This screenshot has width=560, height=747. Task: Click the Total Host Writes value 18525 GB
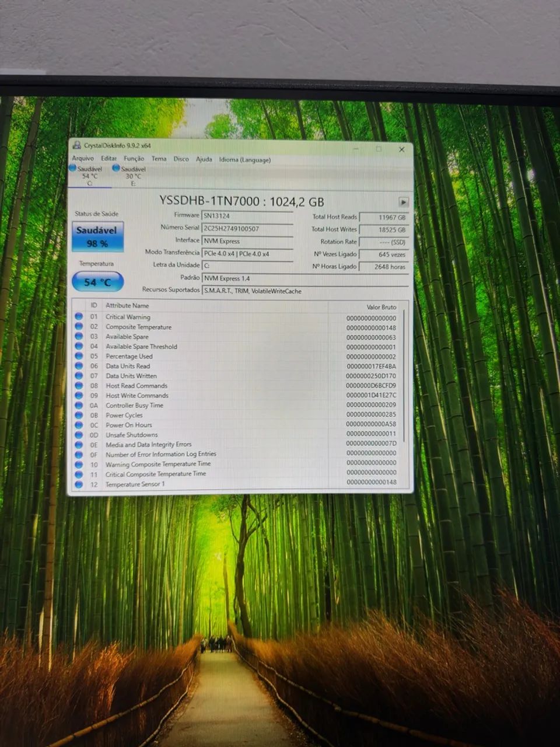(384, 230)
